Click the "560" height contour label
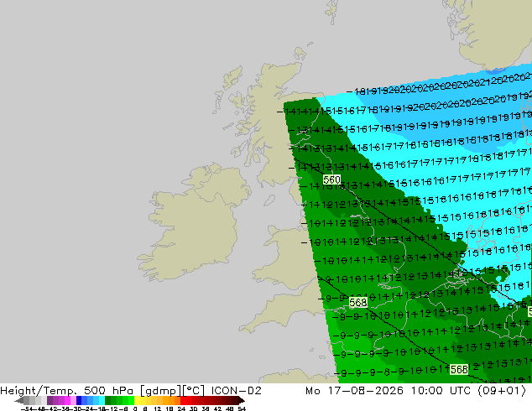This screenshot has width=532, height=411. [x=331, y=179]
